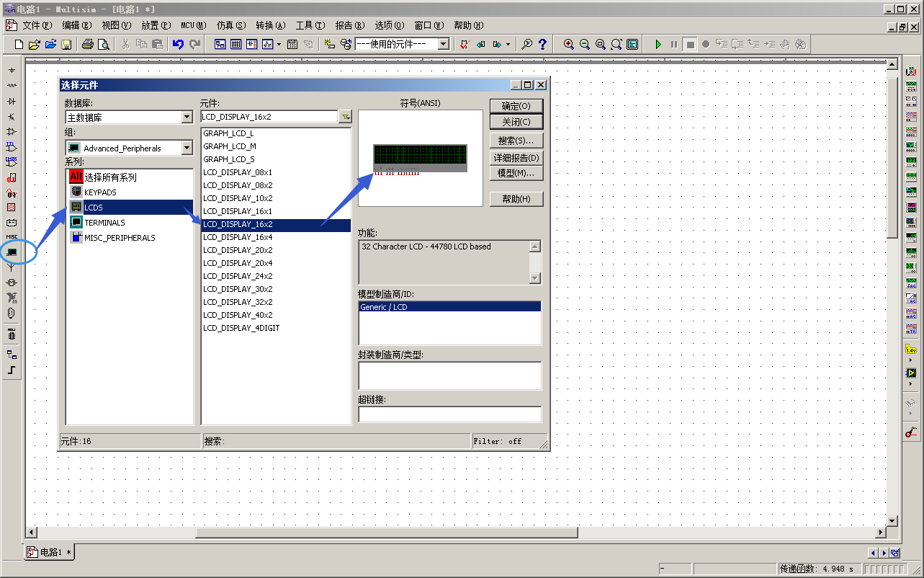Create a new design file icon
Image resolution: width=924 pixels, height=578 pixels.
[x=19, y=44]
